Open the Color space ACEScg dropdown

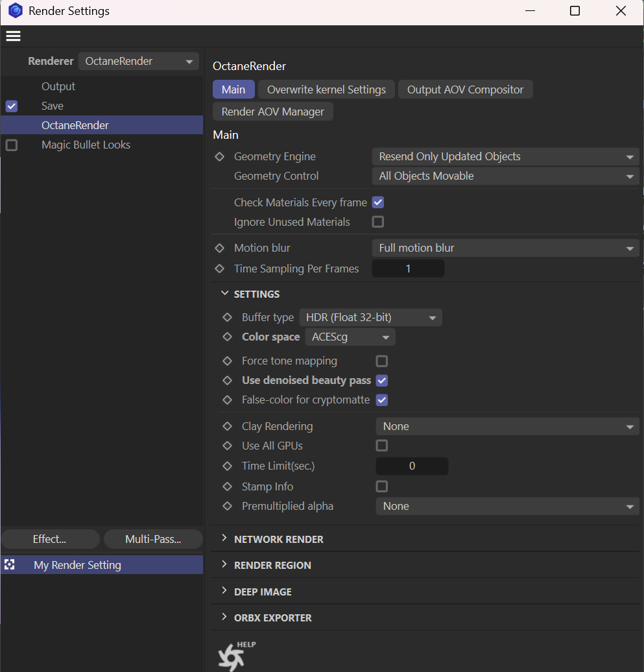[350, 337]
